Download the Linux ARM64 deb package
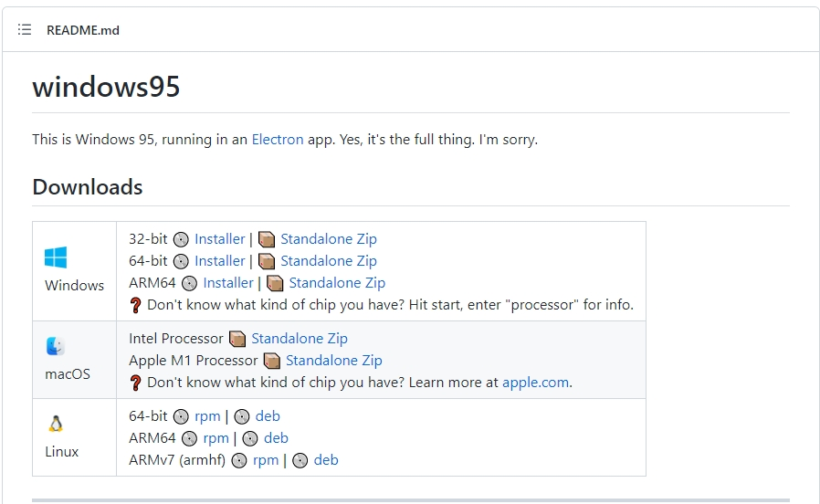 (x=276, y=438)
